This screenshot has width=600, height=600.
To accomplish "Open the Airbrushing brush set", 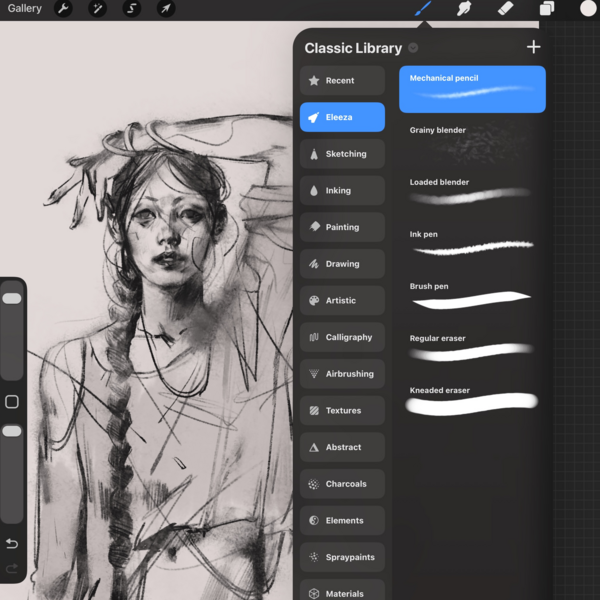I will [x=342, y=374].
